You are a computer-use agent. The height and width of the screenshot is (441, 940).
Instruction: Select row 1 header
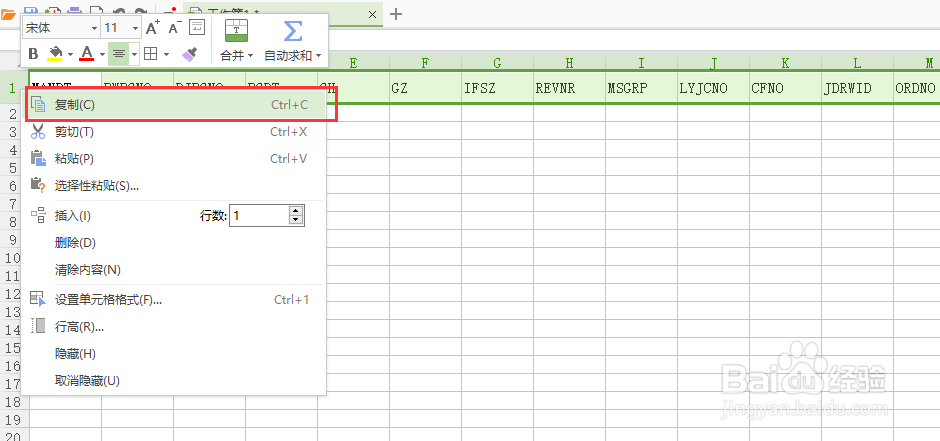(x=13, y=88)
